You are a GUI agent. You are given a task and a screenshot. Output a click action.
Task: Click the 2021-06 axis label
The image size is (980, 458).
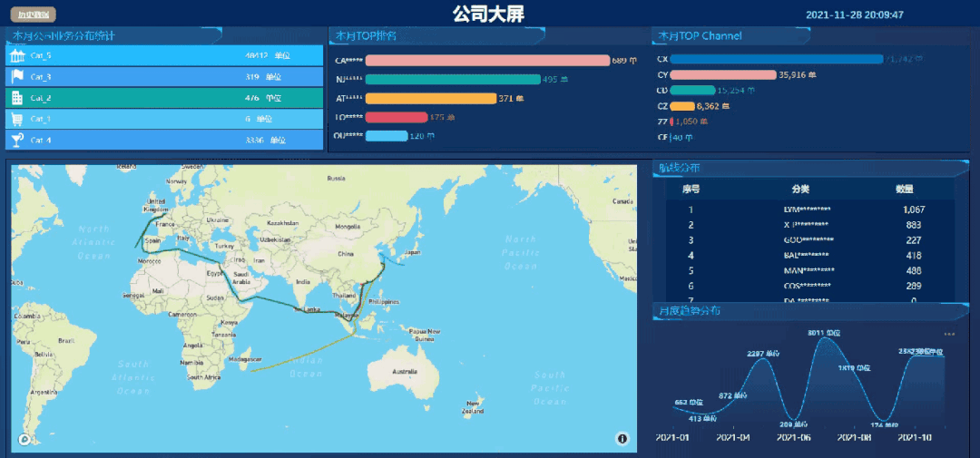coord(794,437)
